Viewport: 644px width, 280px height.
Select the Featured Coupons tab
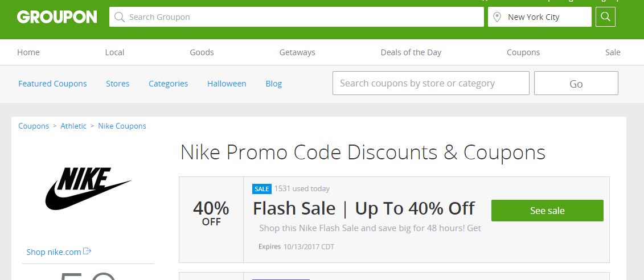pos(52,84)
